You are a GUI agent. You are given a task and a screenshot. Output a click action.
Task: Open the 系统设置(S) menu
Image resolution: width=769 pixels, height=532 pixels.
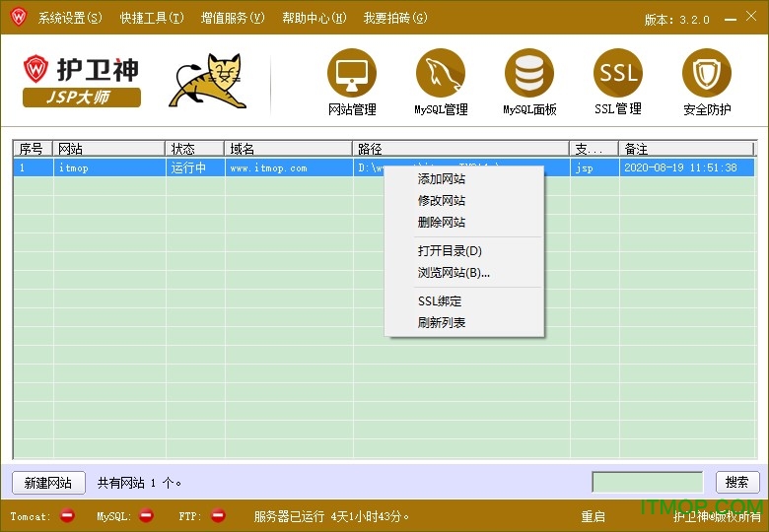70,18
